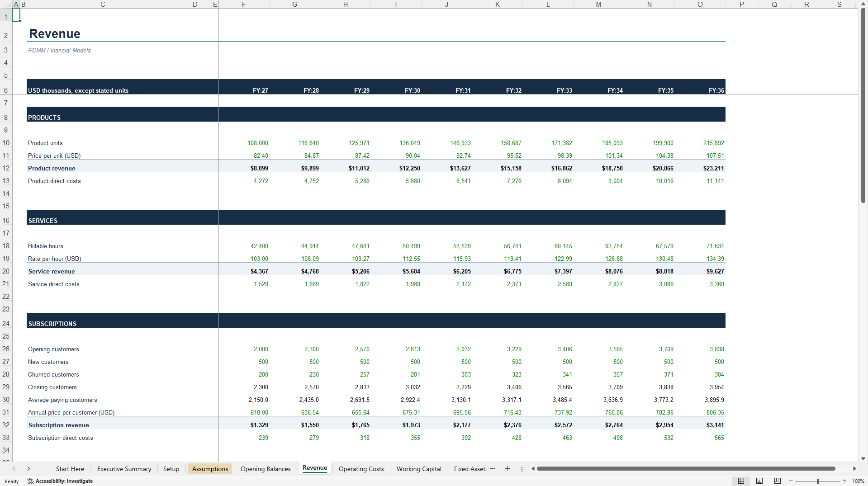Select the USD thousands header label
The image size is (868, 486).
(x=78, y=90)
